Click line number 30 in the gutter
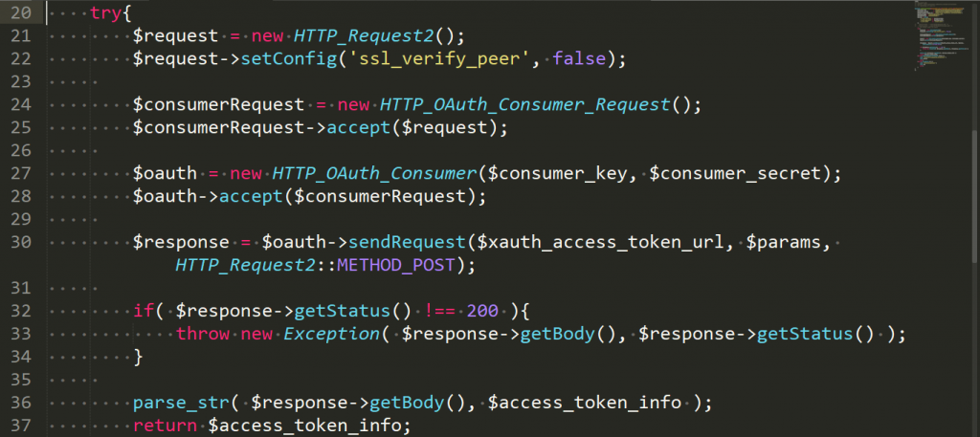 click(x=21, y=242)
